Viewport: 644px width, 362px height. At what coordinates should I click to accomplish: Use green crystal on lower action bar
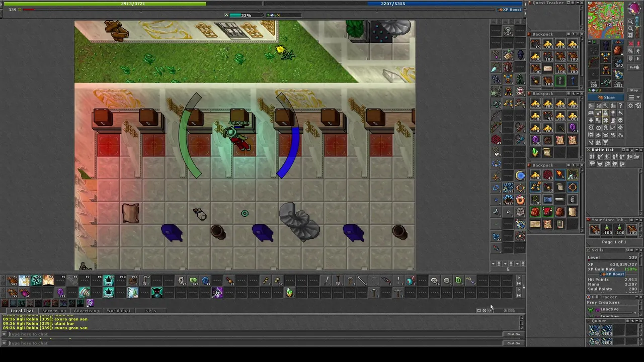290,293
